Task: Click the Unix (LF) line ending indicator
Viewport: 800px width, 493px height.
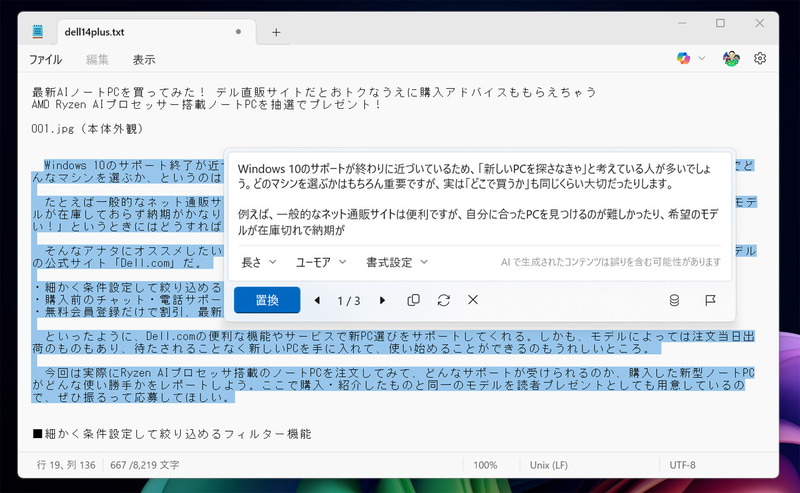Action: (548, 465)
